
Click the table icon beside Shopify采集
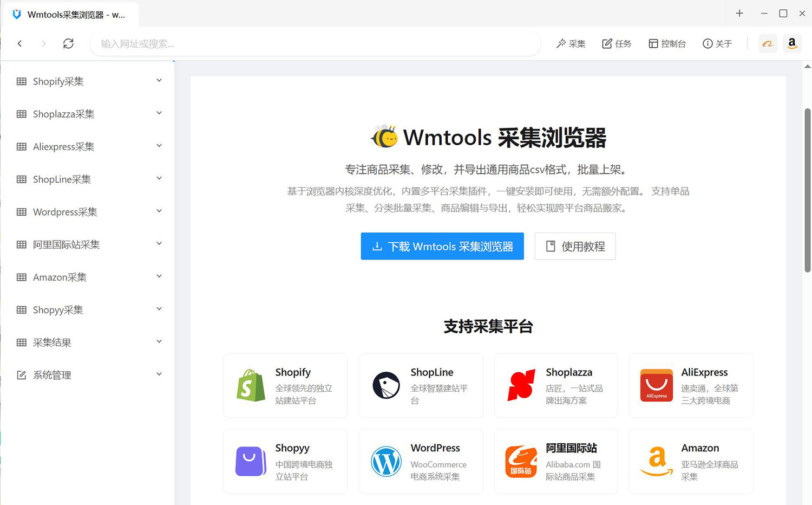coord(22,81)
